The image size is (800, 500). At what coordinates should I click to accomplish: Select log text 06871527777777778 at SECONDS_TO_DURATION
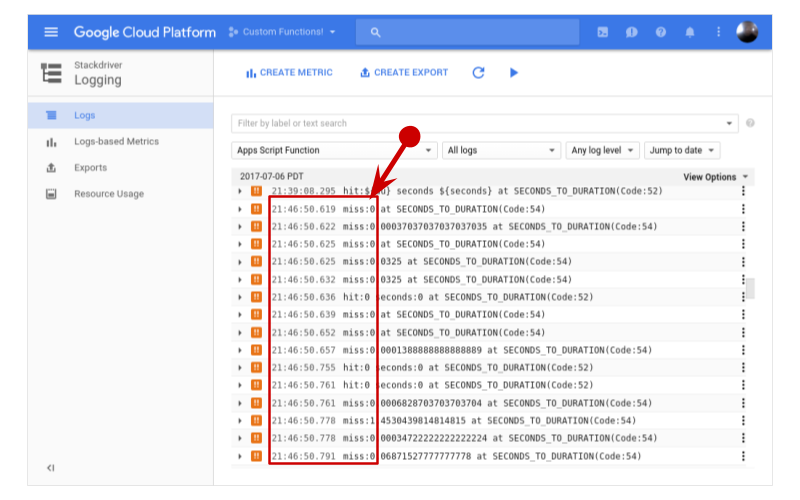511,456
